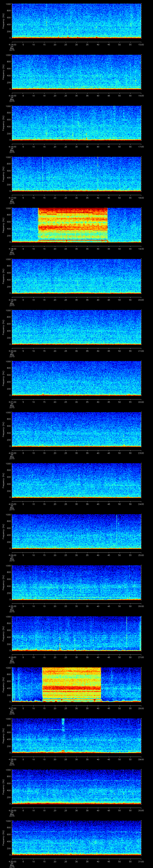Click the 1000 Hz tick label of the 4:14:00 spectrogram

(8, 4)
